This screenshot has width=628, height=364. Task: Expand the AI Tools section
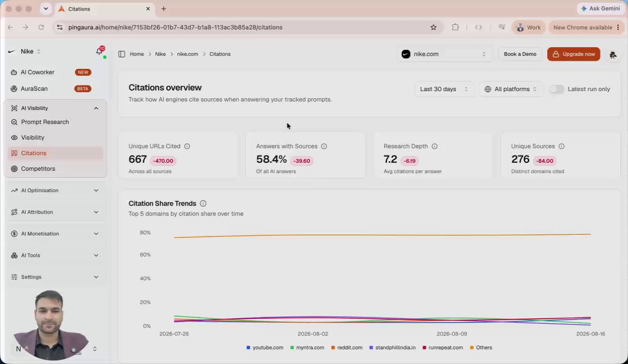[55, 255]
